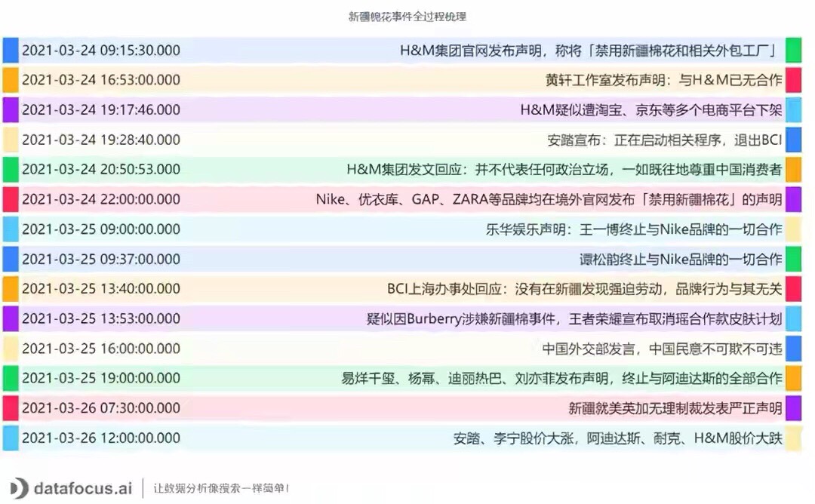Click the BCI上海办事处回应 event text
815x504 pixels.
pos(585,289)
